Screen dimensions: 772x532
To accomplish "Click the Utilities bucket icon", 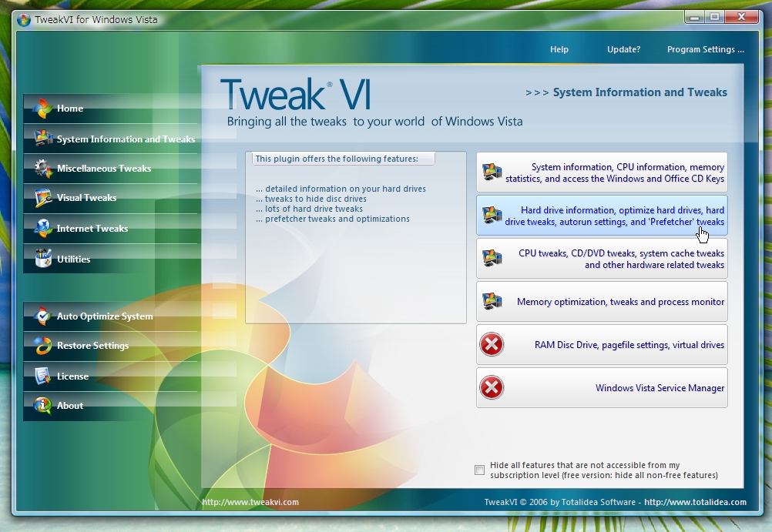I will click(x=43, y=259).
